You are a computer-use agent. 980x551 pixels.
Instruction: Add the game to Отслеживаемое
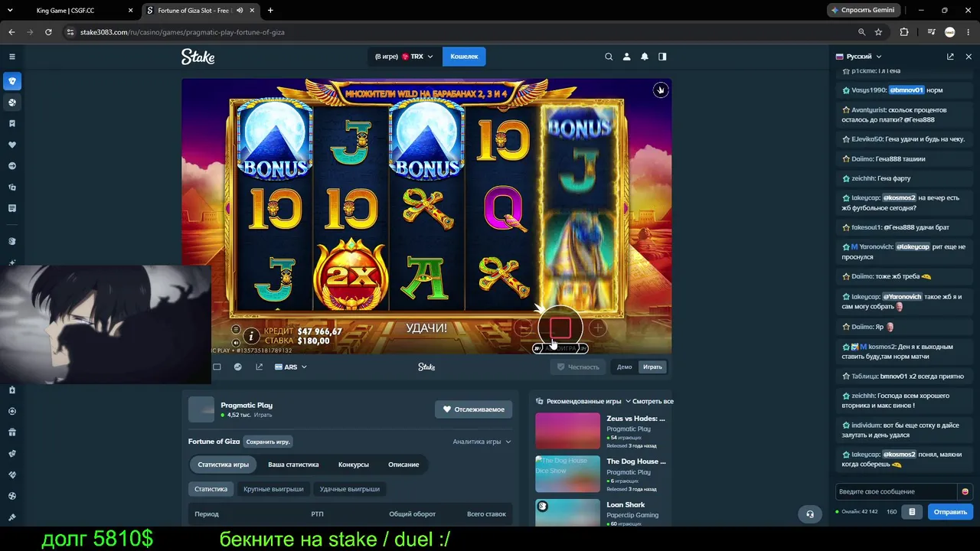click(x=474, y=409)
